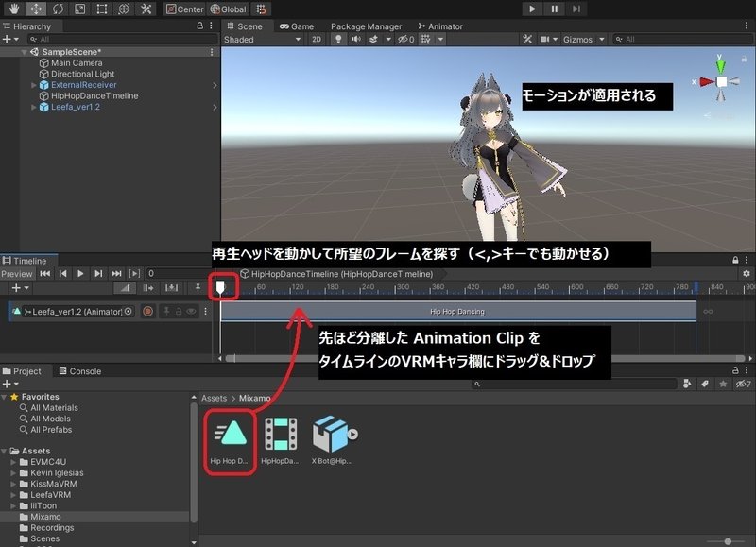Click the timeline frame number field
The width and height of the screenshot is (756, 547).
[180, 274]
